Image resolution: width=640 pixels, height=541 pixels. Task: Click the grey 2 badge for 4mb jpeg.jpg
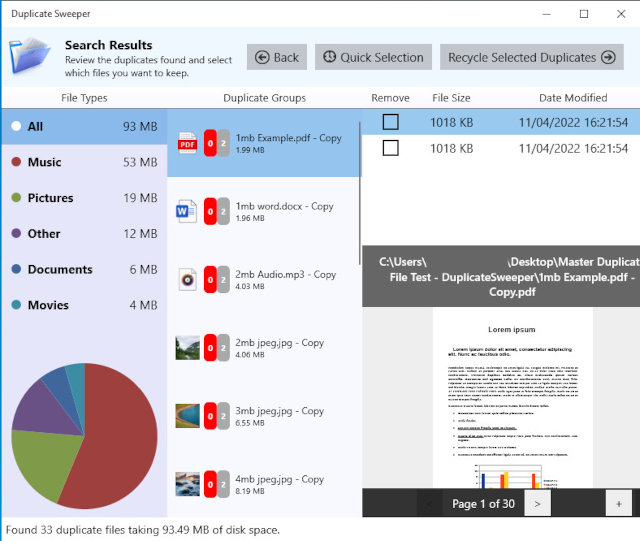223,484
